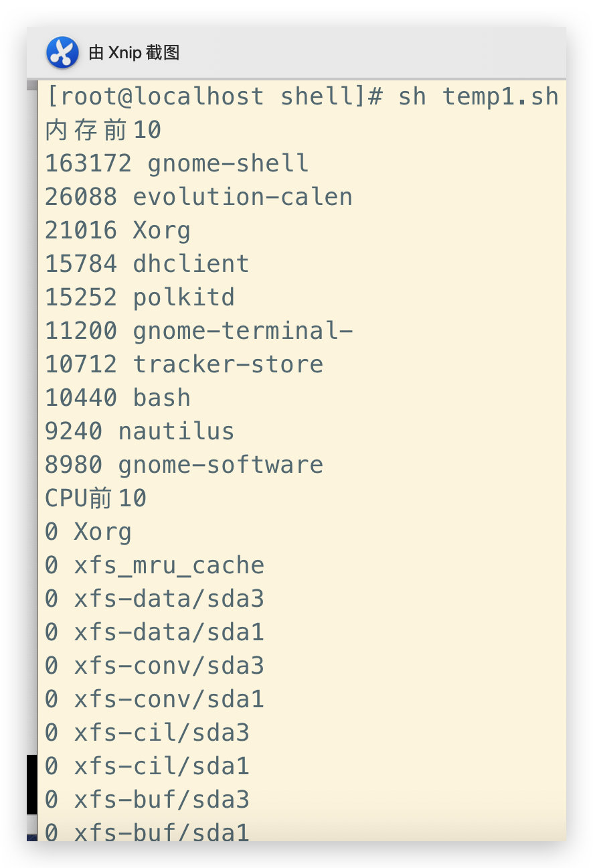Click the 15784 dhclient line

(147, 264)
